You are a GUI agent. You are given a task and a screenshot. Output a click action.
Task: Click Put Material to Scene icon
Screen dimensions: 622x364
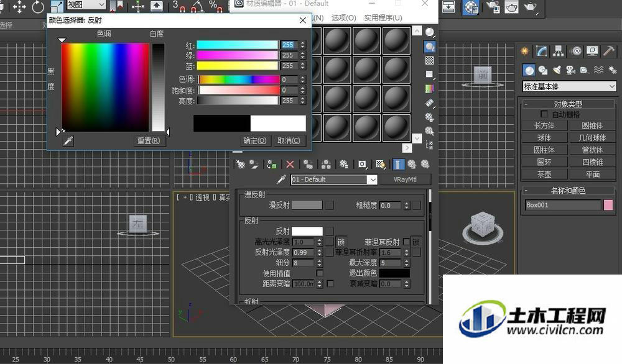254,164
